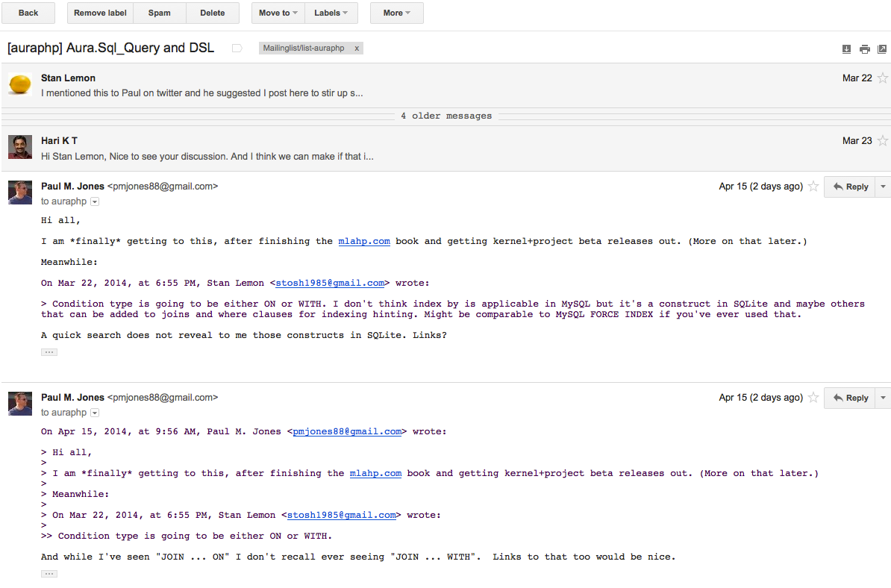The width and height of the screenshot is (891, 588).
Task: Show trimmed content in Paul's first reply
Action: [x=49, y=351]
